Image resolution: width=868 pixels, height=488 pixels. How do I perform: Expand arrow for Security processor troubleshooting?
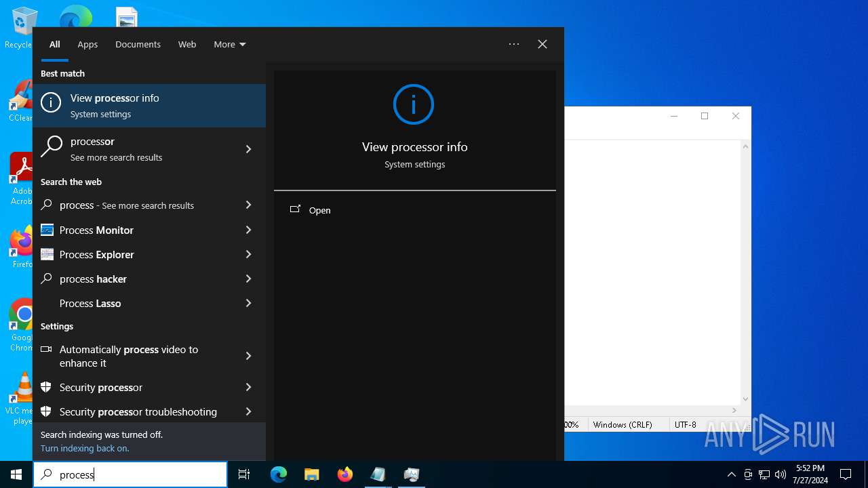tap(248, 412)
